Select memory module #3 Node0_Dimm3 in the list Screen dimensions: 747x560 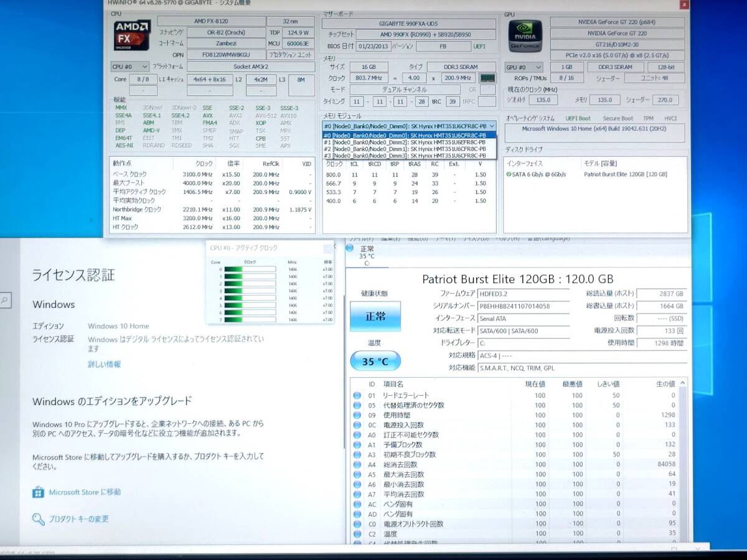point(410,156)
